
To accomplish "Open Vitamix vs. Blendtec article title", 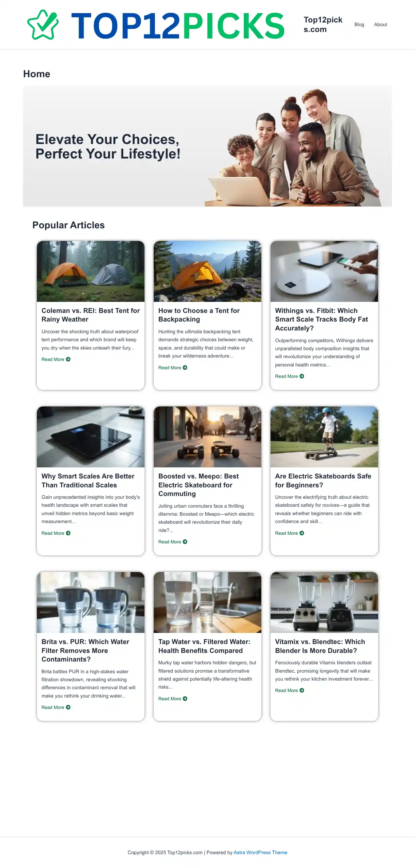I will pyautogui.click(x=320, y=646).
